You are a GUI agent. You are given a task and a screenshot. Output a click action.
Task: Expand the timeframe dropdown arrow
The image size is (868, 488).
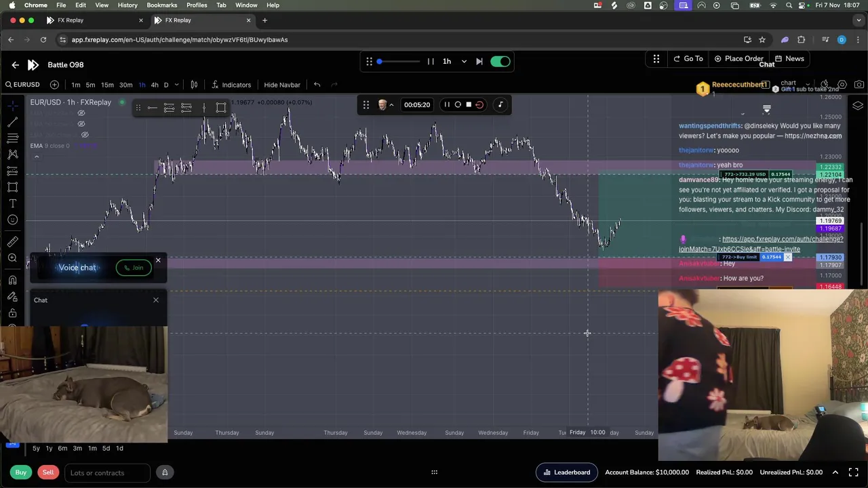pyautogui.click(x=177, y=85)
